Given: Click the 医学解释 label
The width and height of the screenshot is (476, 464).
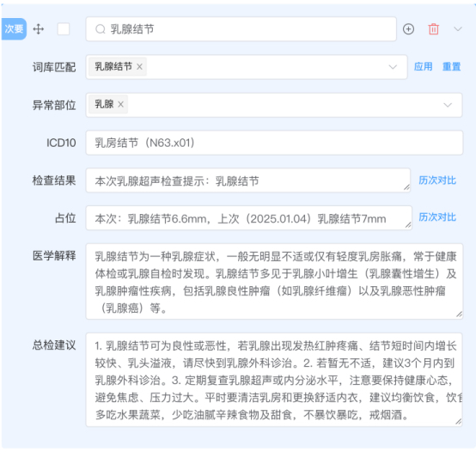Looking at the screenshot, I should click(54, 256).
